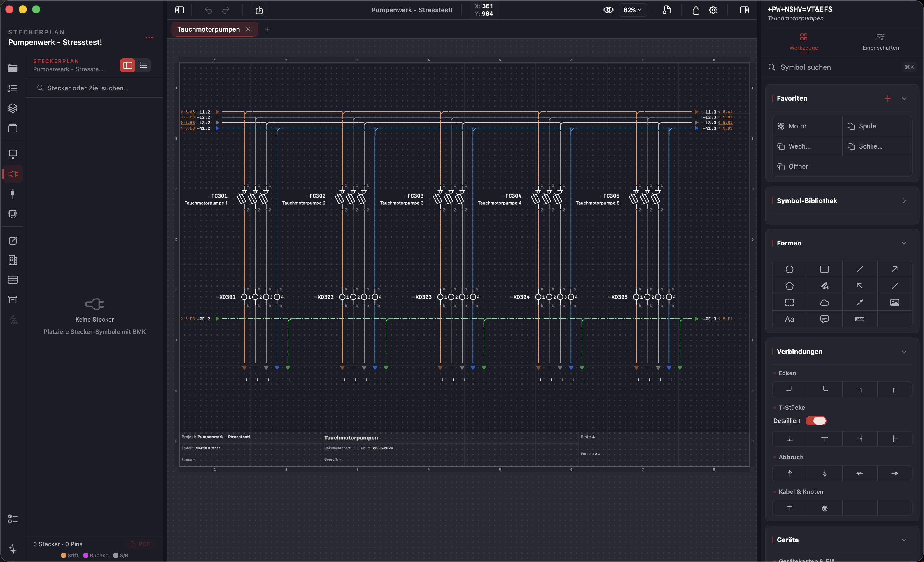Image resolution: width=924 pixels, height=562 pixels.
Task: Open the layers icon in left sidebar
Action: (x=13, y=108)
